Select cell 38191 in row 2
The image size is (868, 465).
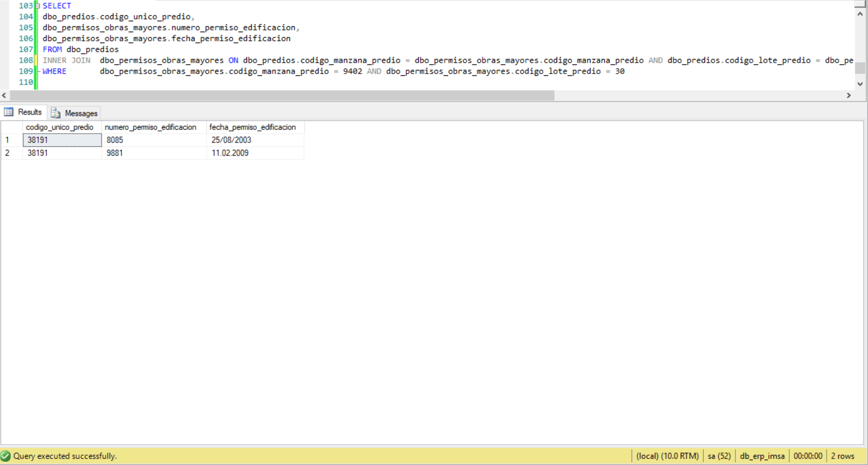click(62, 153)
